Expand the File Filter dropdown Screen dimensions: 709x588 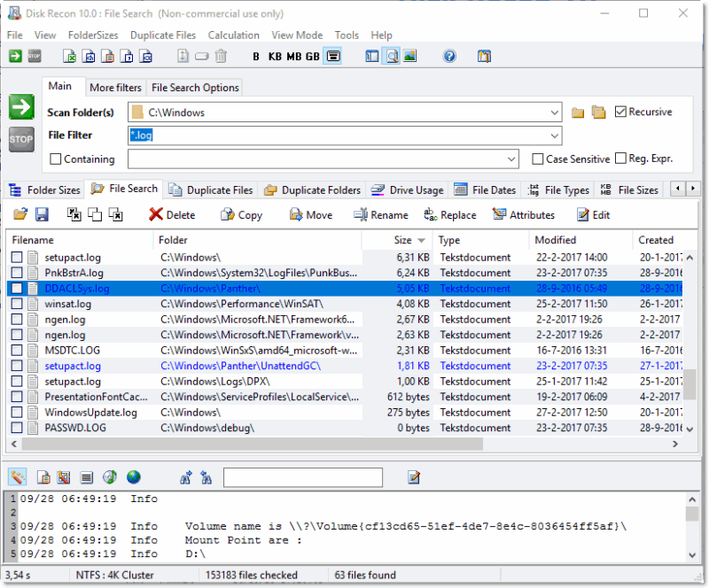pos(555,135)
